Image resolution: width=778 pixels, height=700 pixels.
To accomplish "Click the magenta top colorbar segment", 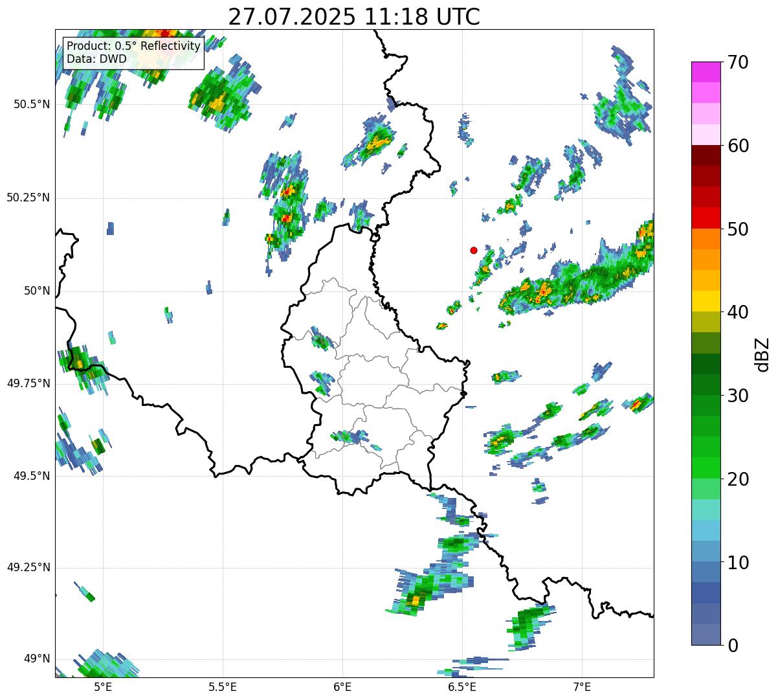I will pyautogui.click(x=706, y=72).
